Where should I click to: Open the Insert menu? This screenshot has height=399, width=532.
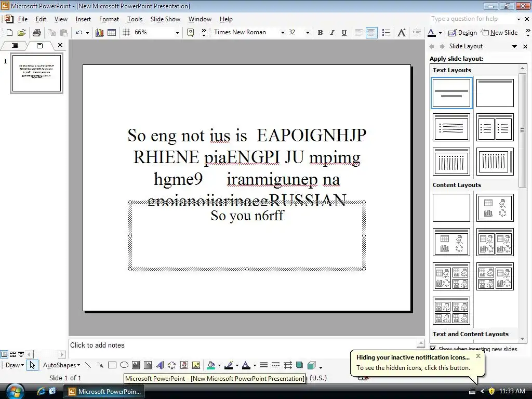[83, 19]
